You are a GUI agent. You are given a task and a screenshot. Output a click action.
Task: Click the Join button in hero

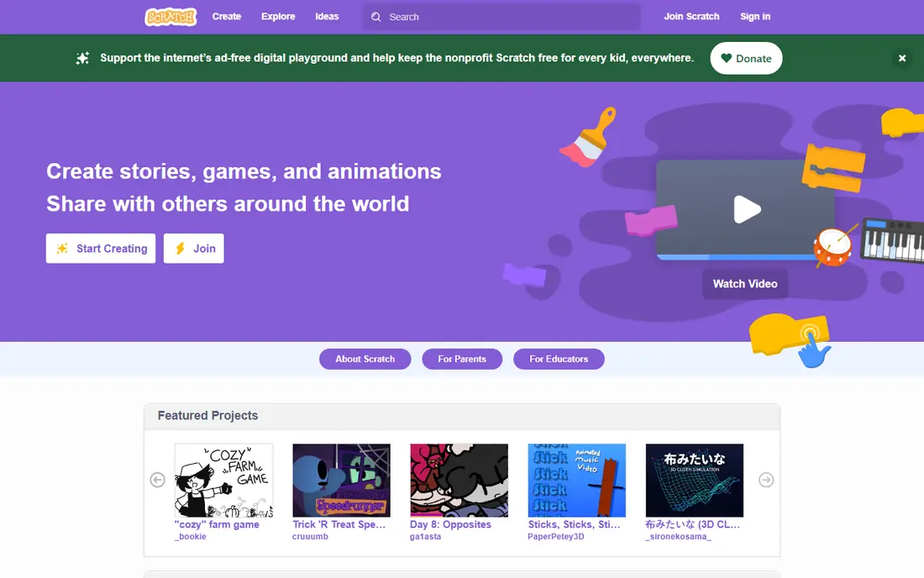[x=193, y=248]
